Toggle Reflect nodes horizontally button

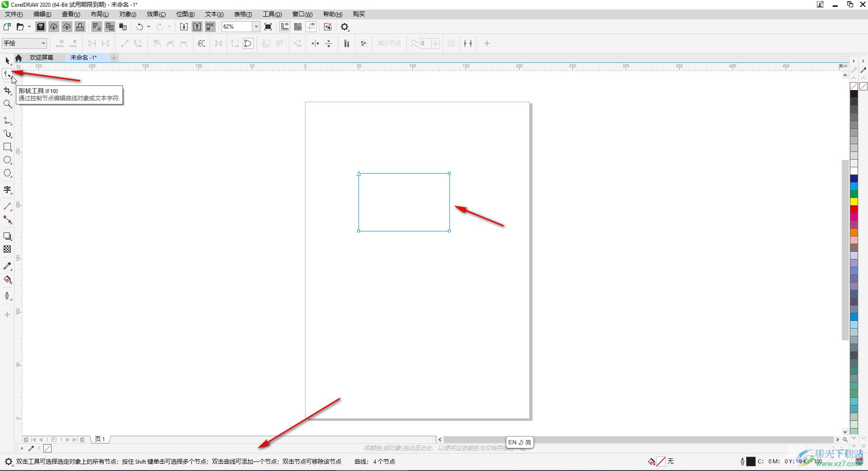(315, 43)
